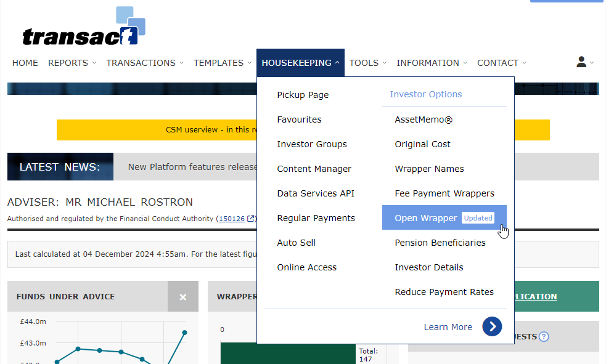Open Pension Beneficiaries option
This screenshot has height=364, width=606.
[x=440, y=243]
